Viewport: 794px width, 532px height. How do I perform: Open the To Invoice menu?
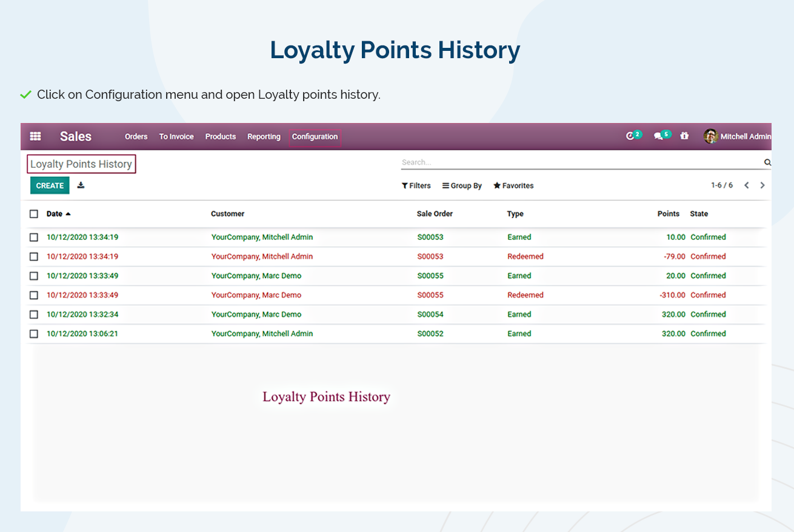coord(176,136)
